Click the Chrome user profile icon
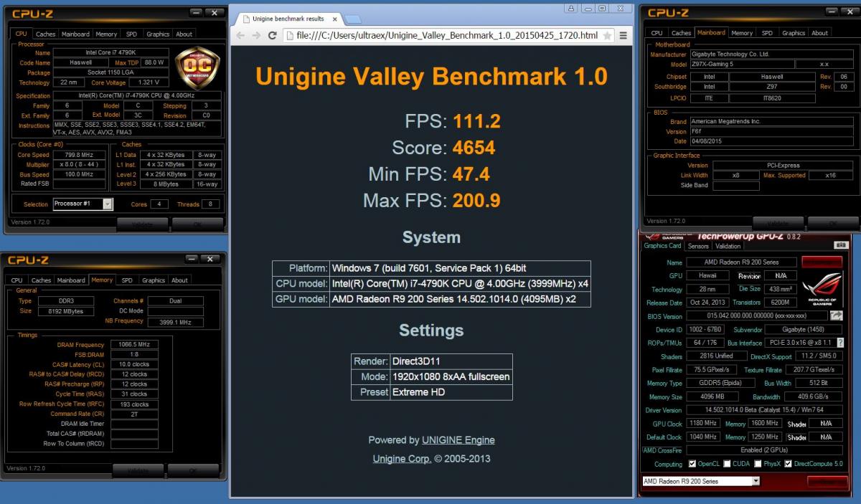 coord(570,9)
